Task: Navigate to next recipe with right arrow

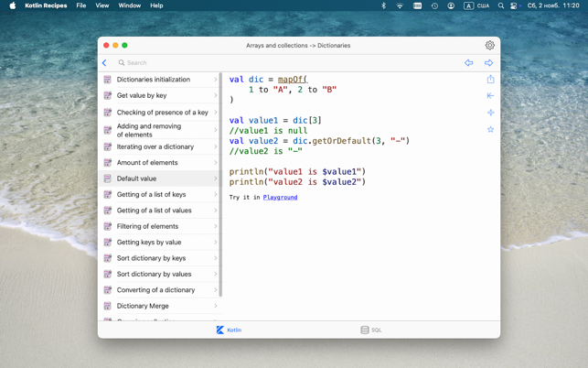Action: (488, 63)
